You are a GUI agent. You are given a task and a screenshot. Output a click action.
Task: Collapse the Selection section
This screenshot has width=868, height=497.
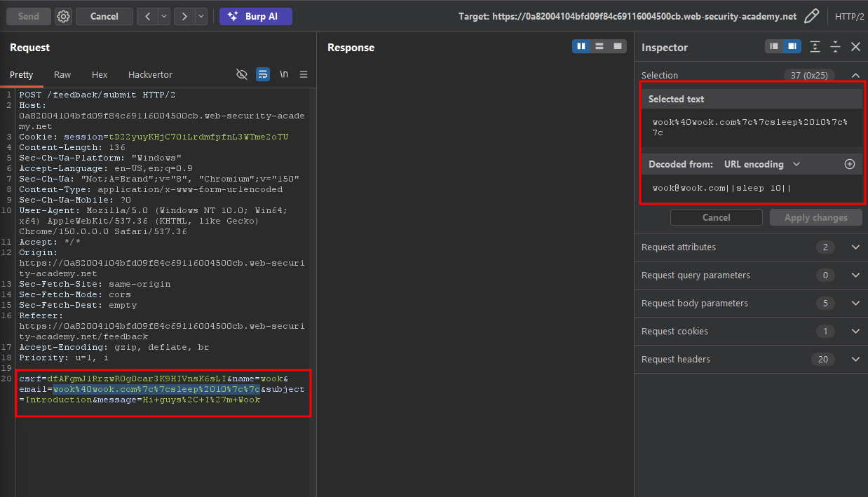[x=855, y=75]
